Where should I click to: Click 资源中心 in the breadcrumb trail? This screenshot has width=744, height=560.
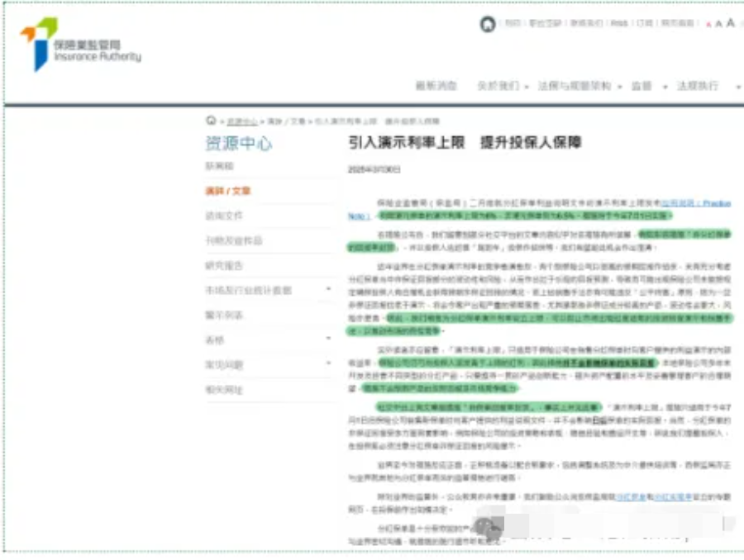pos(238,121)
